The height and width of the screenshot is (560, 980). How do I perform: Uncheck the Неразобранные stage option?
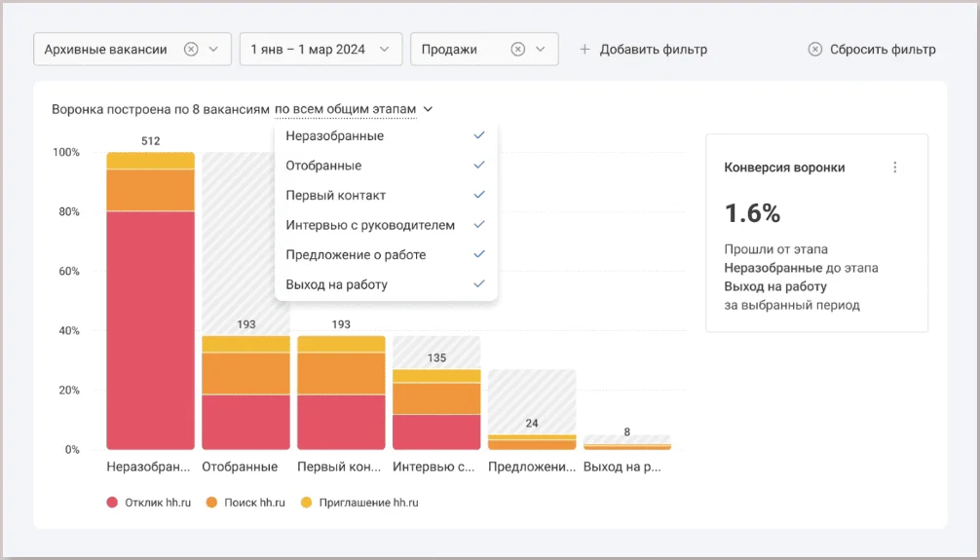click(x=478, y=135)
